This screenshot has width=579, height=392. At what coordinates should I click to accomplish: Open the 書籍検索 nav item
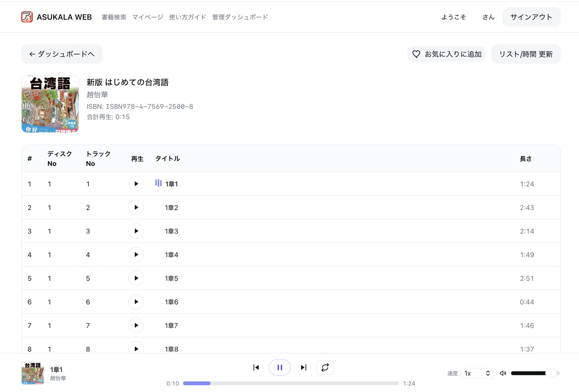(114, 17)
